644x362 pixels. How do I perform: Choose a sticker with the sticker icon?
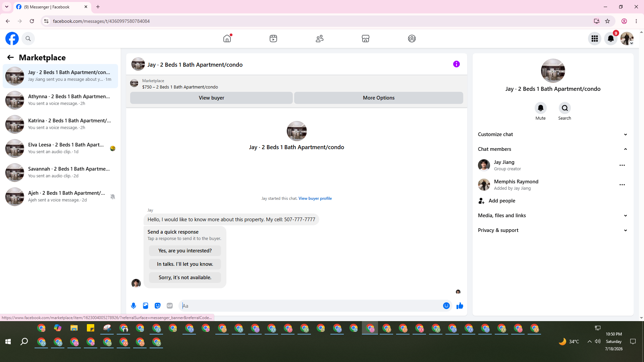(x=158, y=306)
